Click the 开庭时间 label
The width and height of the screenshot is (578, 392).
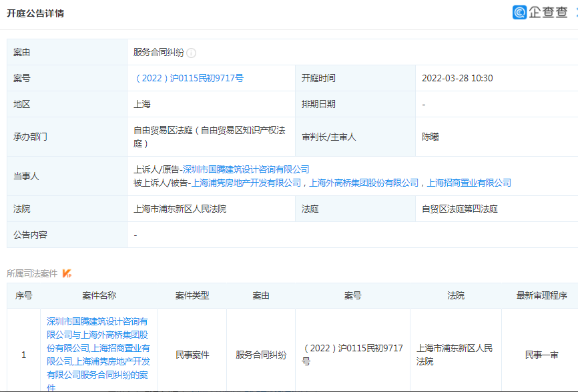click(318, 78)
